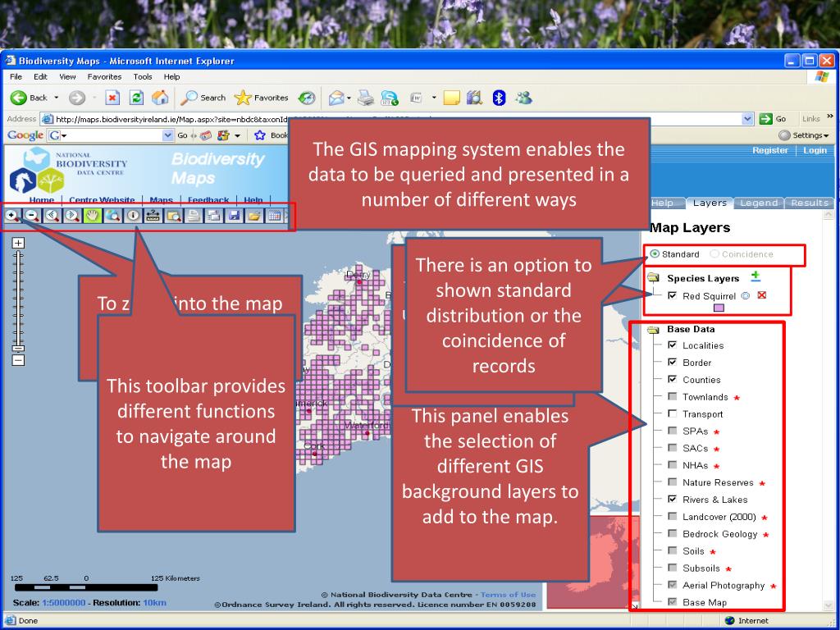Click the History icon in IE toolbar
Image resolution: width=840 pixels, height=630 pixels.
[307, 98]
